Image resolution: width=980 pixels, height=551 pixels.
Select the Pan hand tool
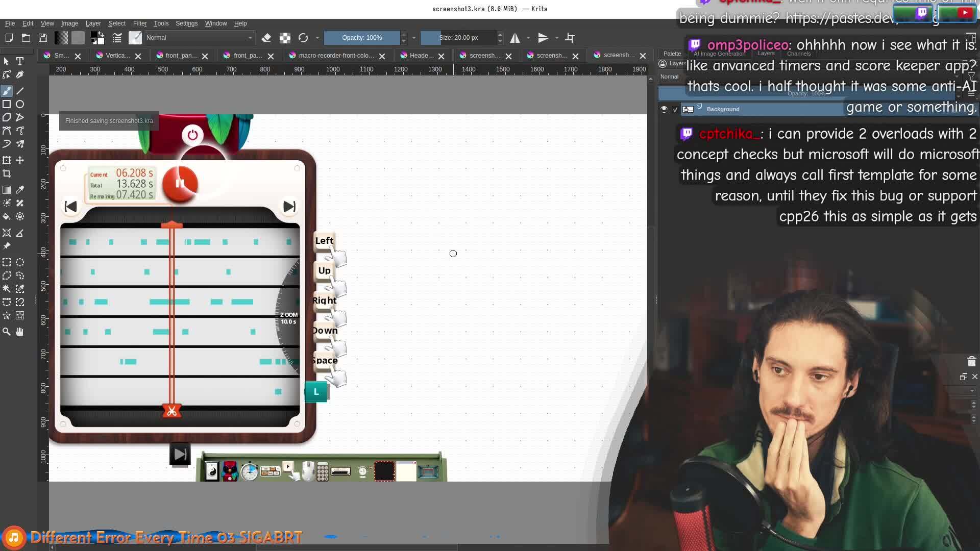(x=20, y=332)
